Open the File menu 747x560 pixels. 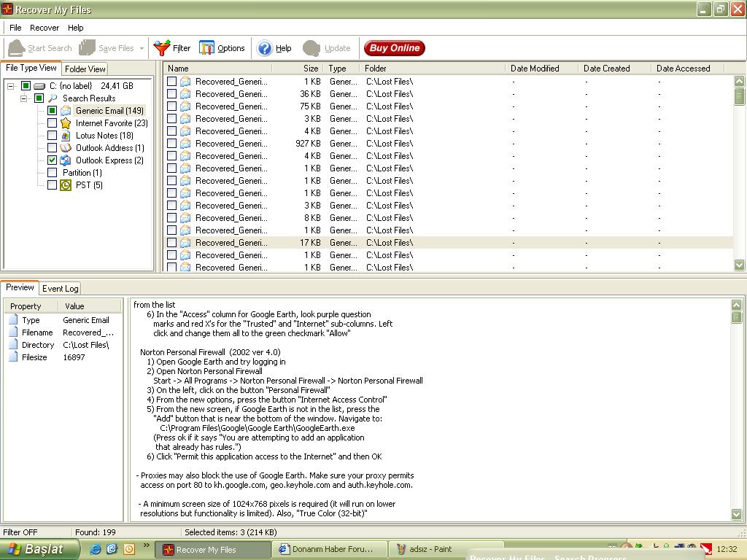tap(15, 28)
